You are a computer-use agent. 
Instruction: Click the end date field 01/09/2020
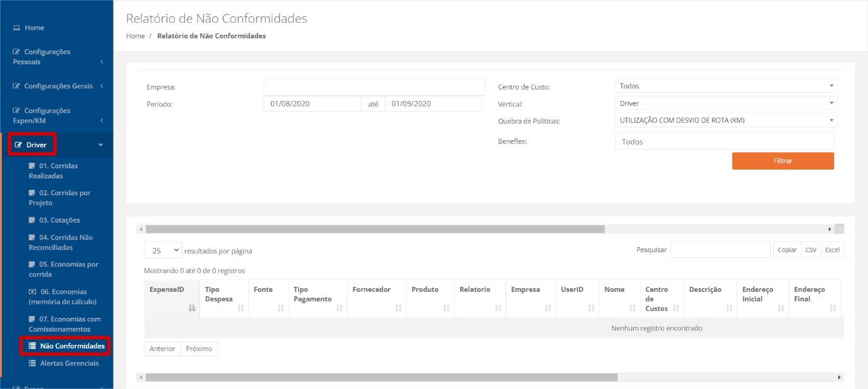click(x=433, y=103)
